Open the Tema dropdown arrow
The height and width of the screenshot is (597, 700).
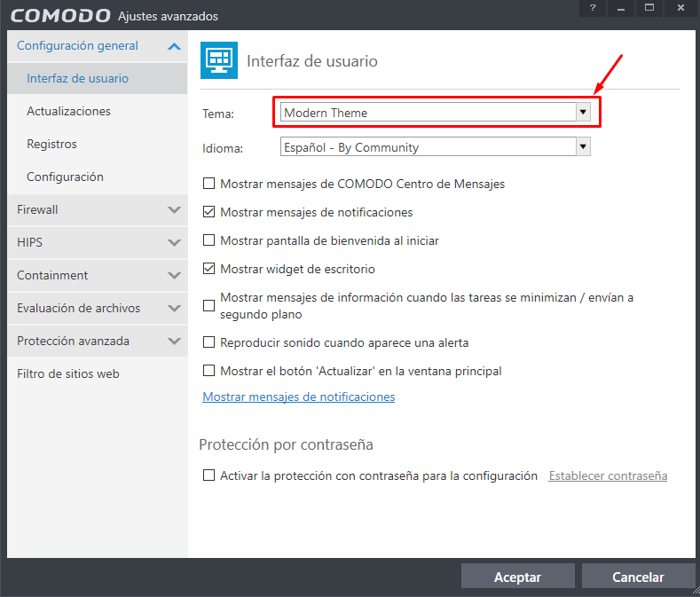click(583, 112)
